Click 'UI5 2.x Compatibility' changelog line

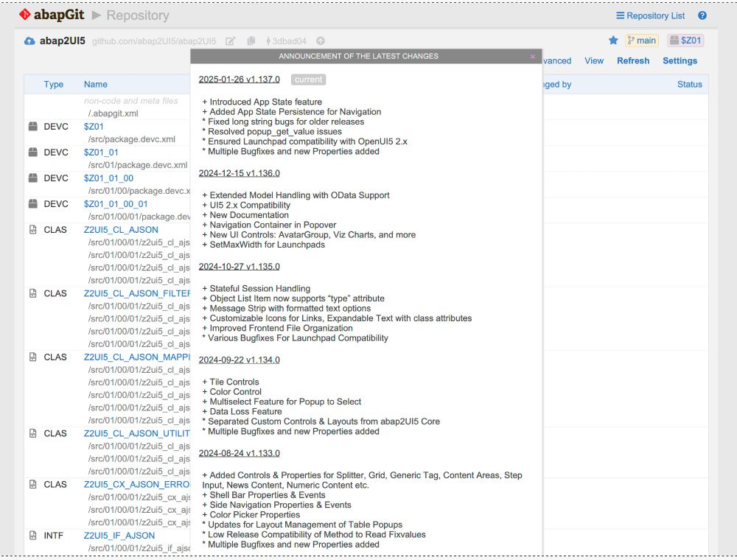tap(246, 206)
